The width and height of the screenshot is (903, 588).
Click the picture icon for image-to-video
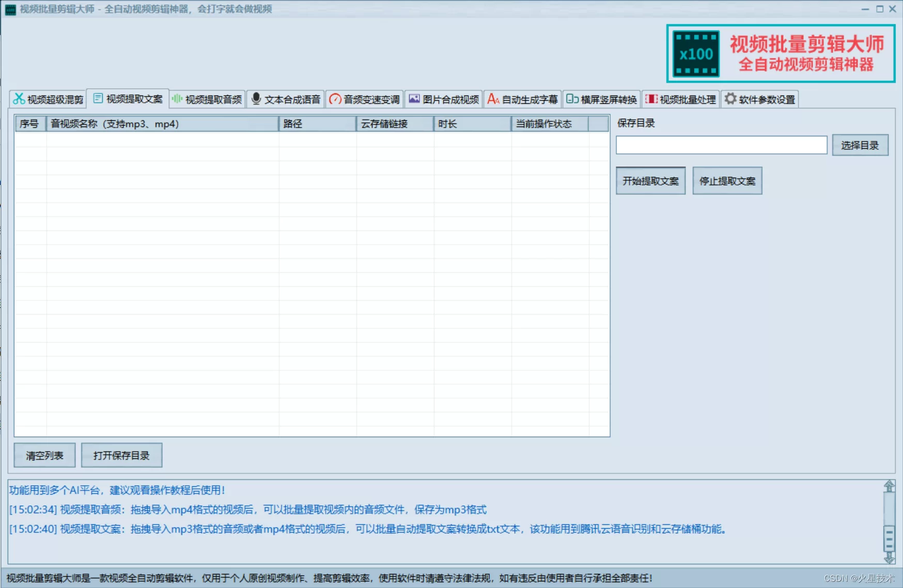click(x=414, y=99)
